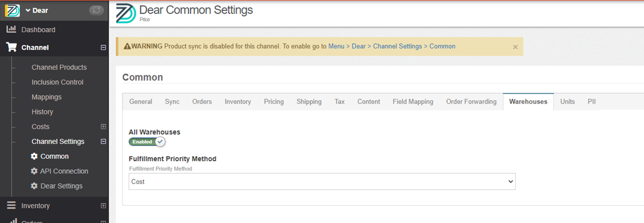Open Channel Products in sidebar
This screenshot has height=223, width=644.
click(x=59, y=67)
